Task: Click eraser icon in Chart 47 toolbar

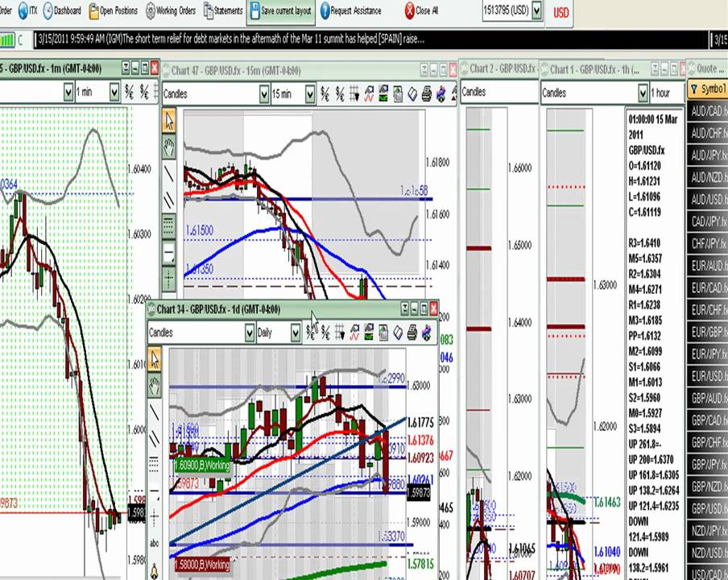Action: (412, 94)
